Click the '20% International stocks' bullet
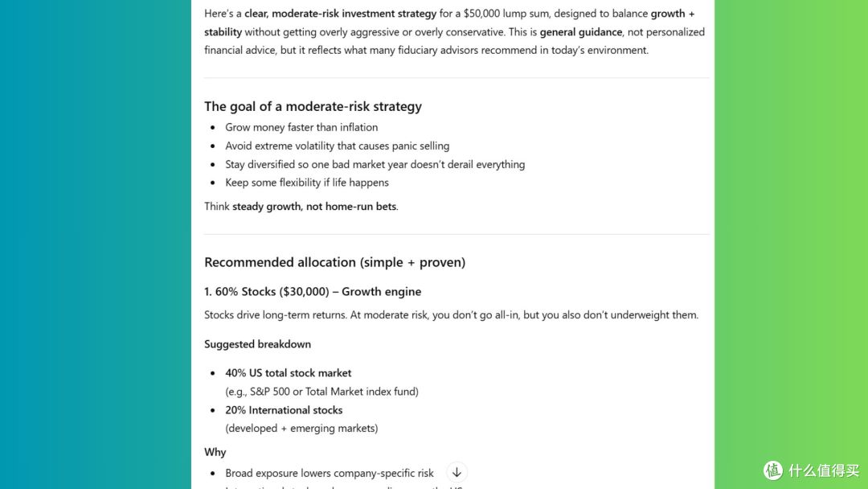This screenshot has width=868, height=489. (x=284, y=410)
